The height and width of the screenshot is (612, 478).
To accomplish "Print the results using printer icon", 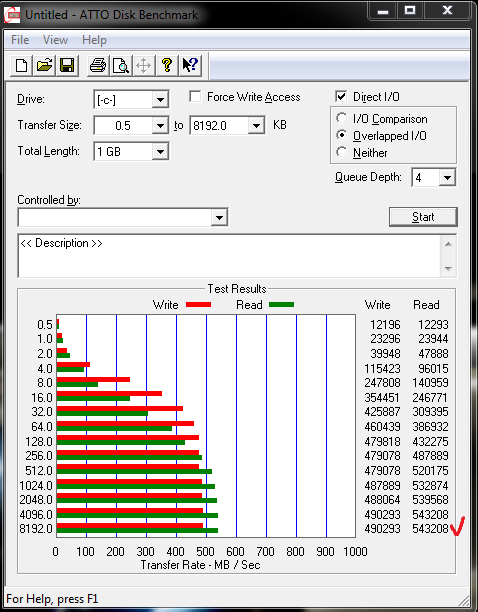I will [x=98, y=65].
